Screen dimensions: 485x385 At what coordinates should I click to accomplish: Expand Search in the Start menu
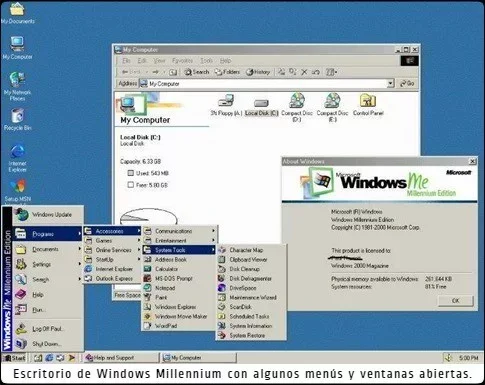(x=48, y=279)
